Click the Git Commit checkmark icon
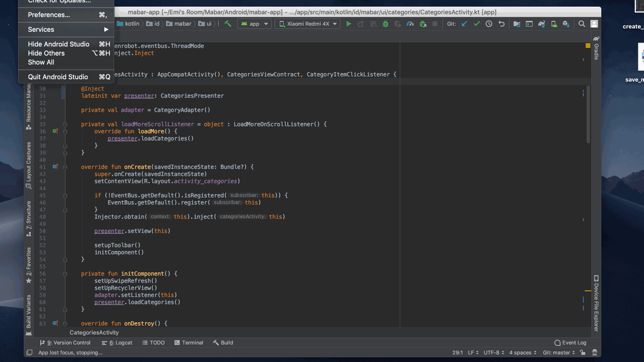Image resolution: width=644 pixels, height=362 pixels. click(x=477, y=24)
